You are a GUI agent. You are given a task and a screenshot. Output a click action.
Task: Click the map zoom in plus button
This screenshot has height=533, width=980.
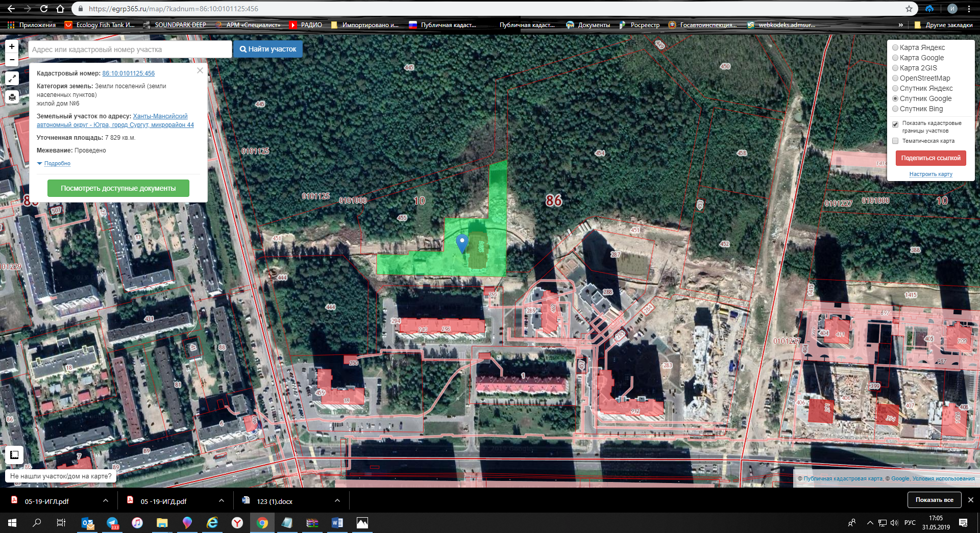pyautogui.click(x=12, y=46)
